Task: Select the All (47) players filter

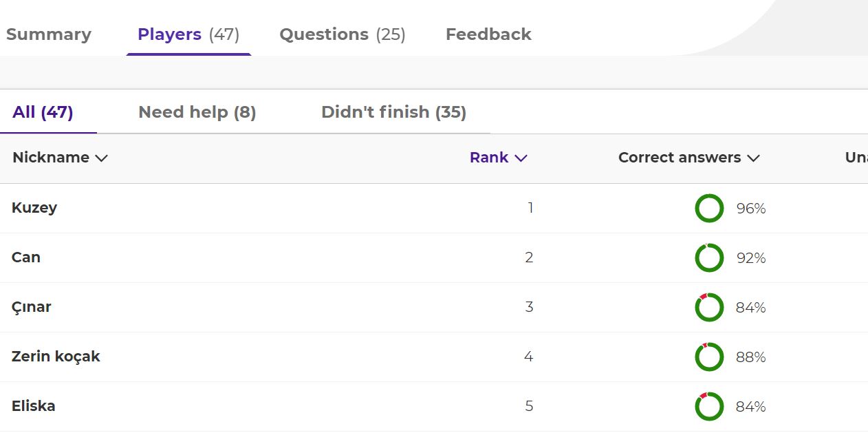Action: 43,112
